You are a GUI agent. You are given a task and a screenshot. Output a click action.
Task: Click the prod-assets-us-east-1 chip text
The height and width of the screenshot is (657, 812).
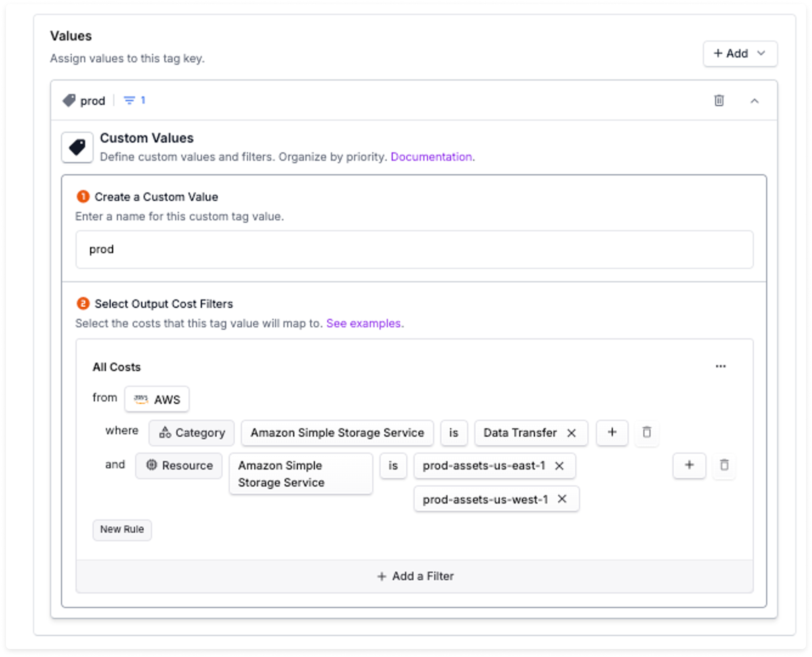(x=484, y=466)
